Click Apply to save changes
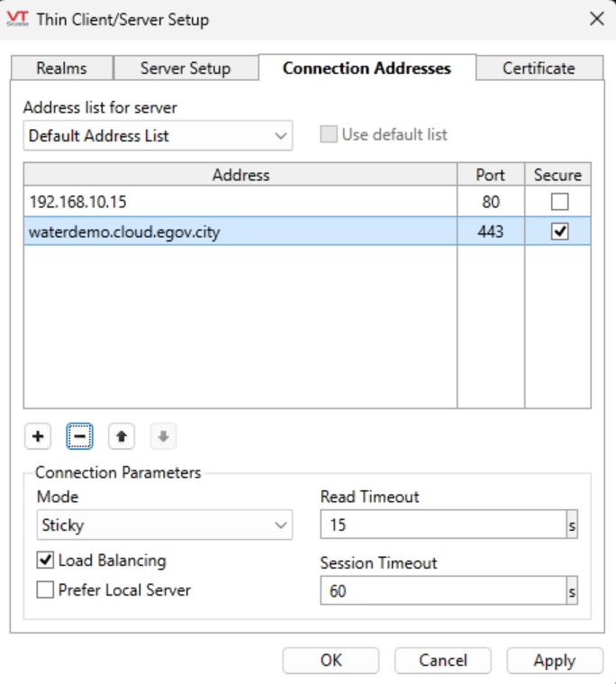The height and width of the screenshot is (684, 616). point(554,661)
